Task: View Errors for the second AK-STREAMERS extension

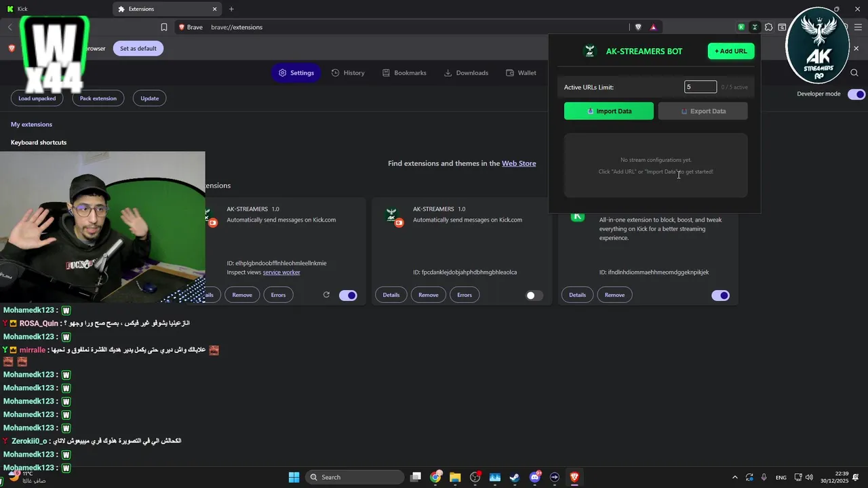Action: 465,295
